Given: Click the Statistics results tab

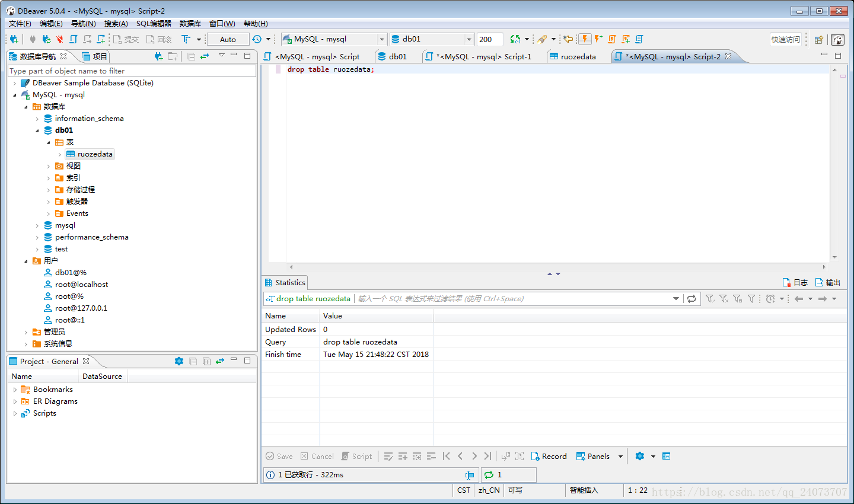Looking at the screenshot, I should 285,282.
